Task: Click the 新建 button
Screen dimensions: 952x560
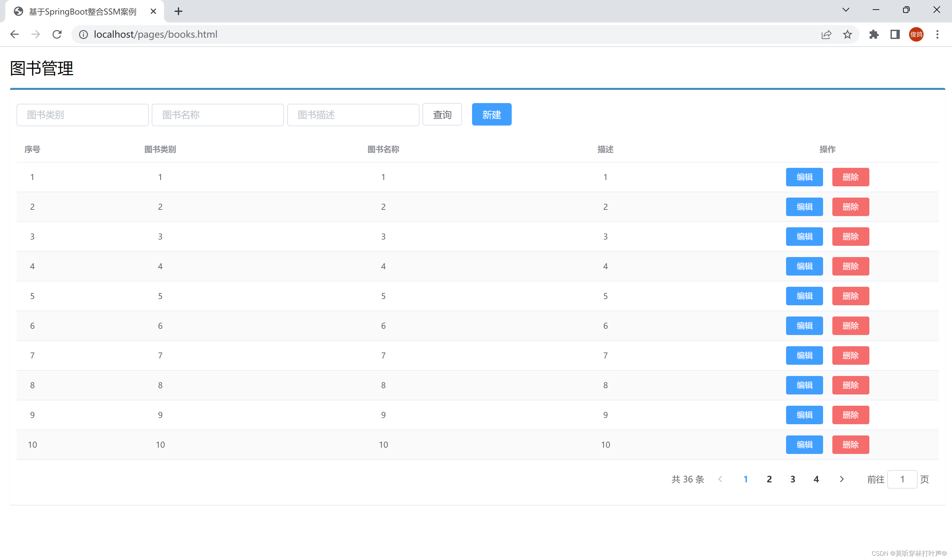Action: click(x=492, y=114)
